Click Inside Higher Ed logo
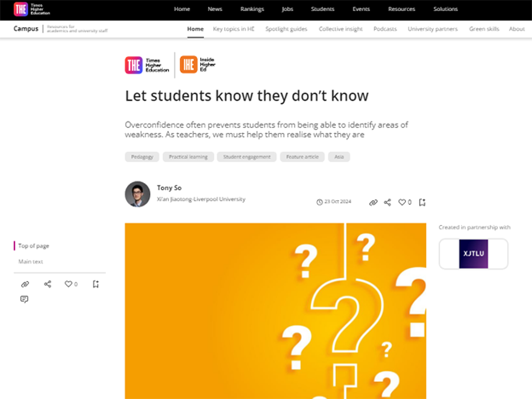Image resolution: width=532 pixels, height=399 pixels. 198,65
